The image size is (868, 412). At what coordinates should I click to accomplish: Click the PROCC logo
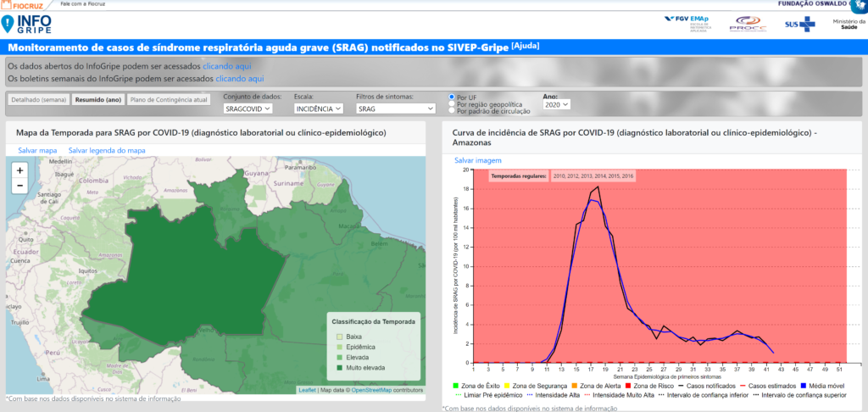(748, 23)
